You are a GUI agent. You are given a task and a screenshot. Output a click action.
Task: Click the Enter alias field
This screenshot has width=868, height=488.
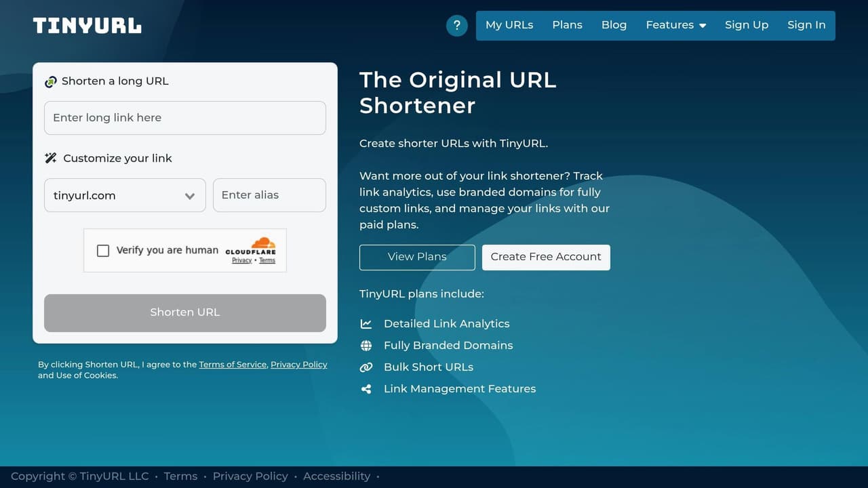tap(269, 195)
